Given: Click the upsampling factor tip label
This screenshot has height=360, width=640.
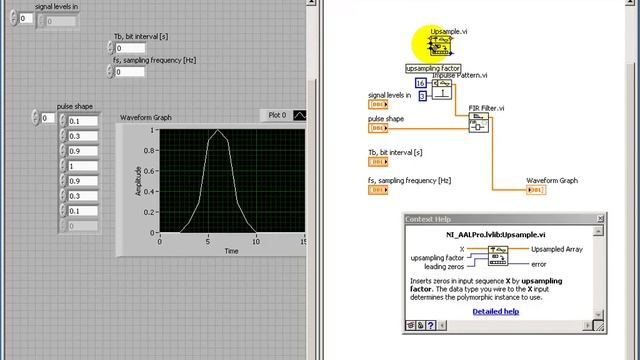Looking at the screenshot, I should pos(433,69).
